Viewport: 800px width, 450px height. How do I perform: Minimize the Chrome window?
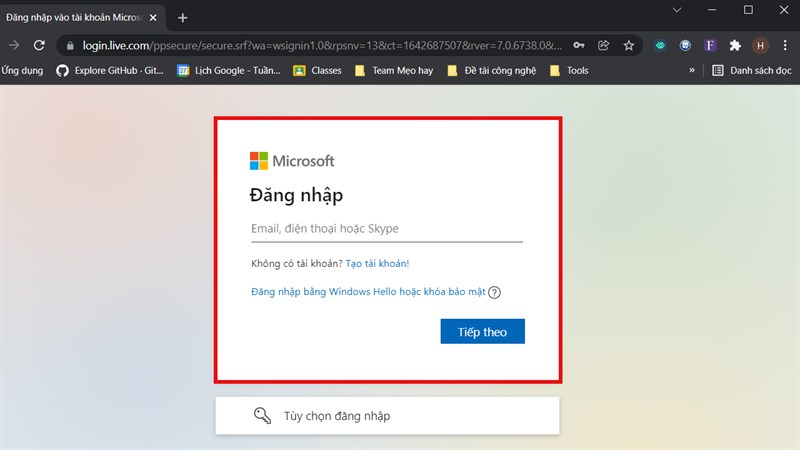pos(712,10)
